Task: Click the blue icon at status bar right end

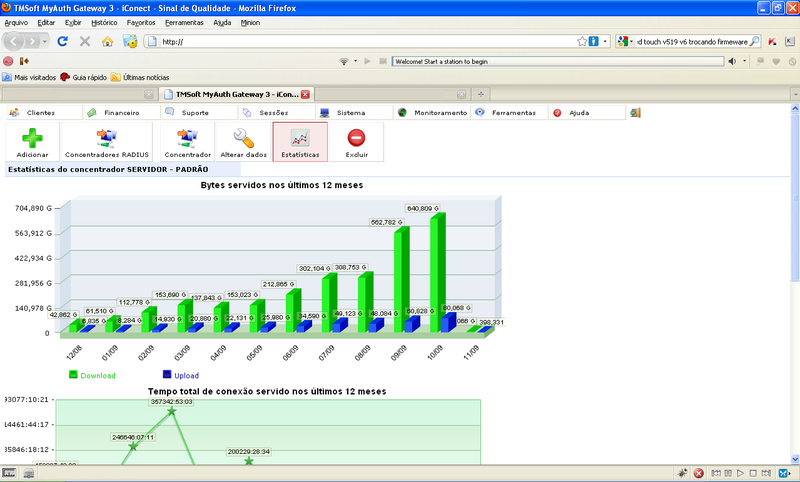Action: 785,473
